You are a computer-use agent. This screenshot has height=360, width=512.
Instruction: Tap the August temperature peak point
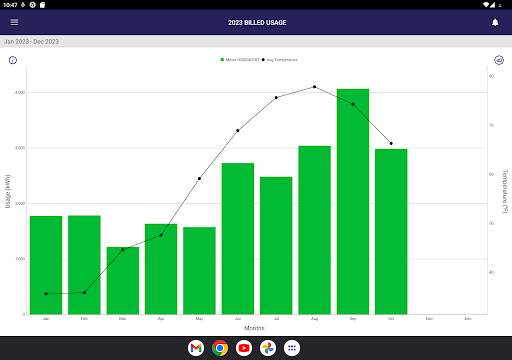tap(315, 87)
